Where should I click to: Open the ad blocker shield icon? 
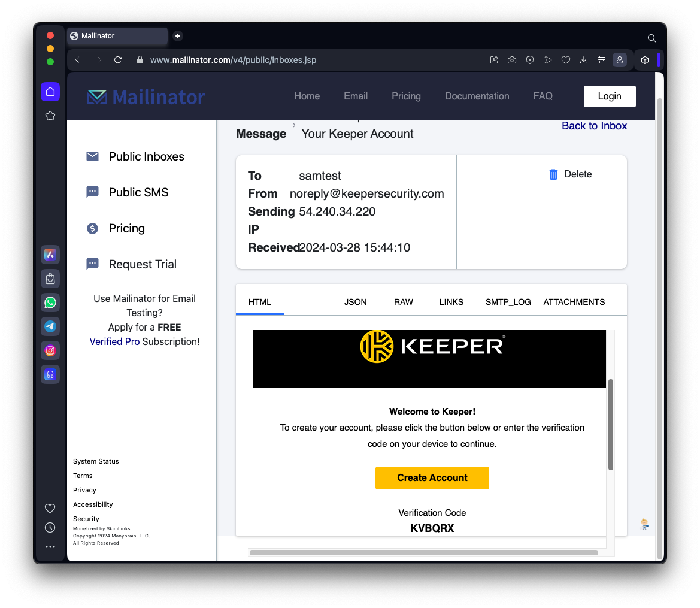tap(530, 60)
